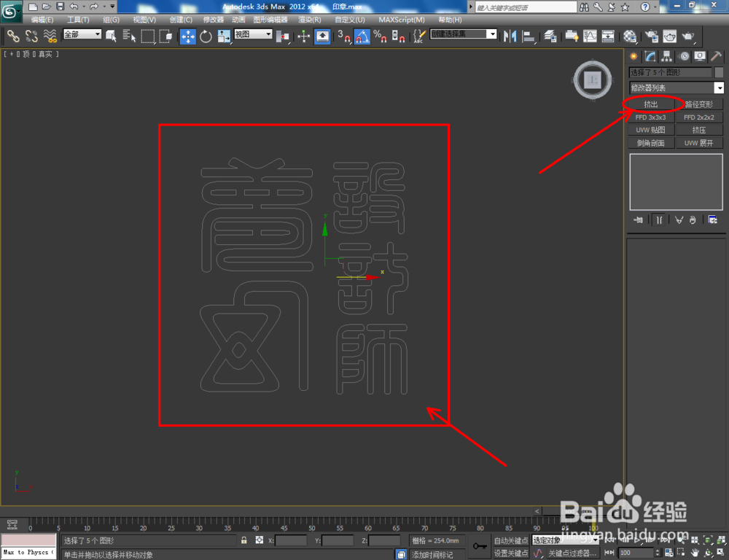Open the 视图(V) menu
Image resolution: width=729 pixels, height=560 pixels.
(x=144, y=20)
